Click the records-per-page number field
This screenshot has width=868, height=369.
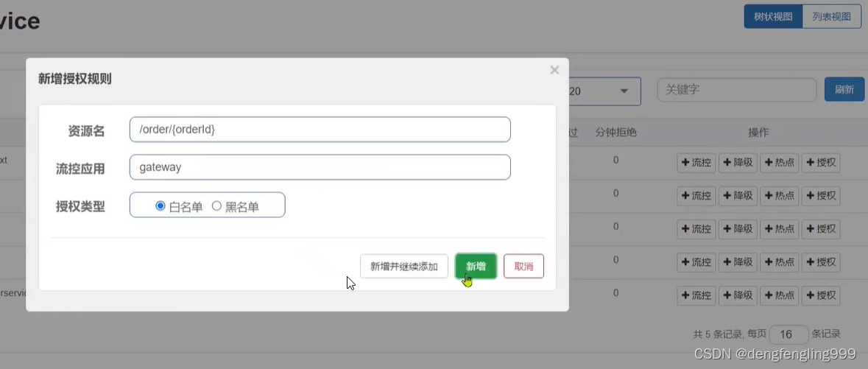(x=788, y=334)
